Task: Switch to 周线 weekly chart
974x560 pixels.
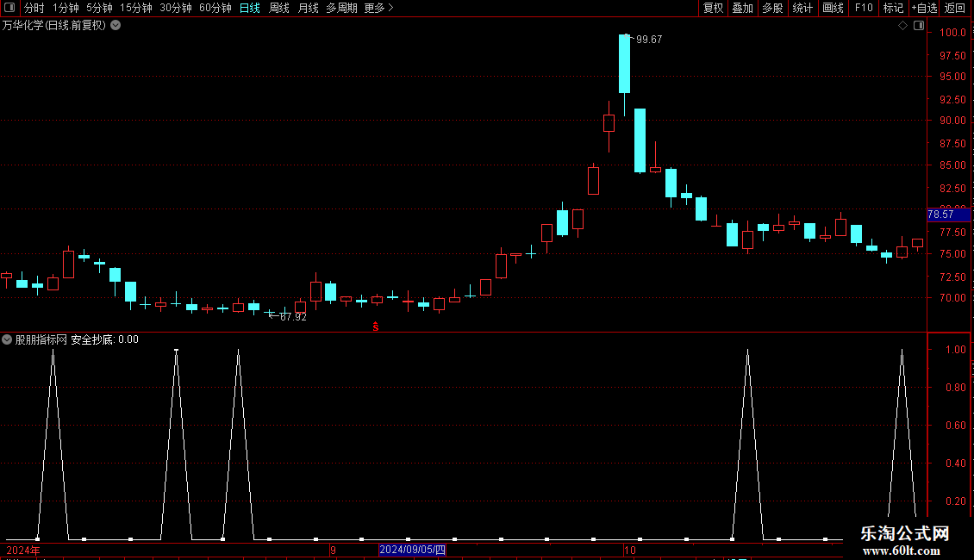Action: (x=279, y=8)
